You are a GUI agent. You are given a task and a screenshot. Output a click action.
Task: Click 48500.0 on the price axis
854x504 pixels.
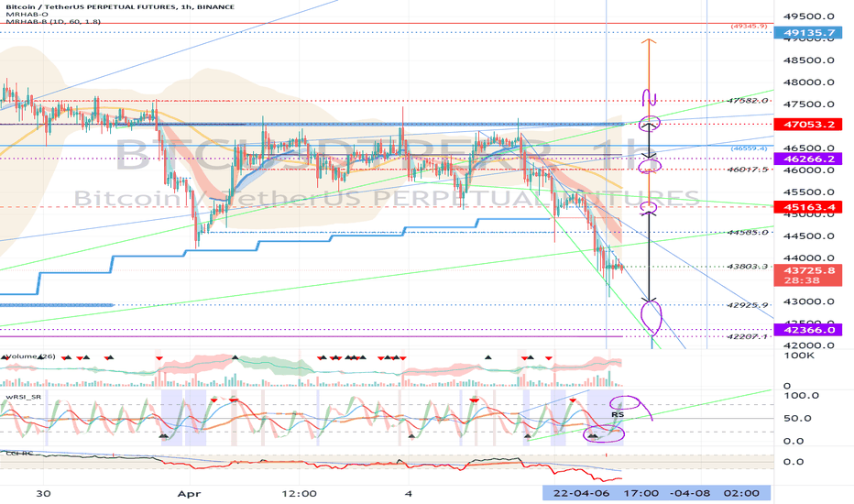click(808, 60)
